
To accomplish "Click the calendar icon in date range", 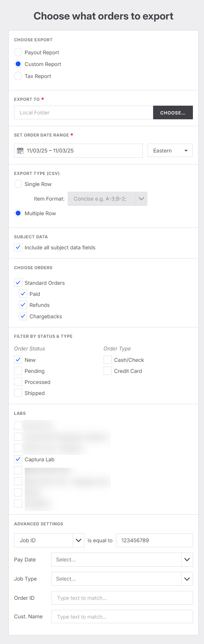I will point(20,151).
